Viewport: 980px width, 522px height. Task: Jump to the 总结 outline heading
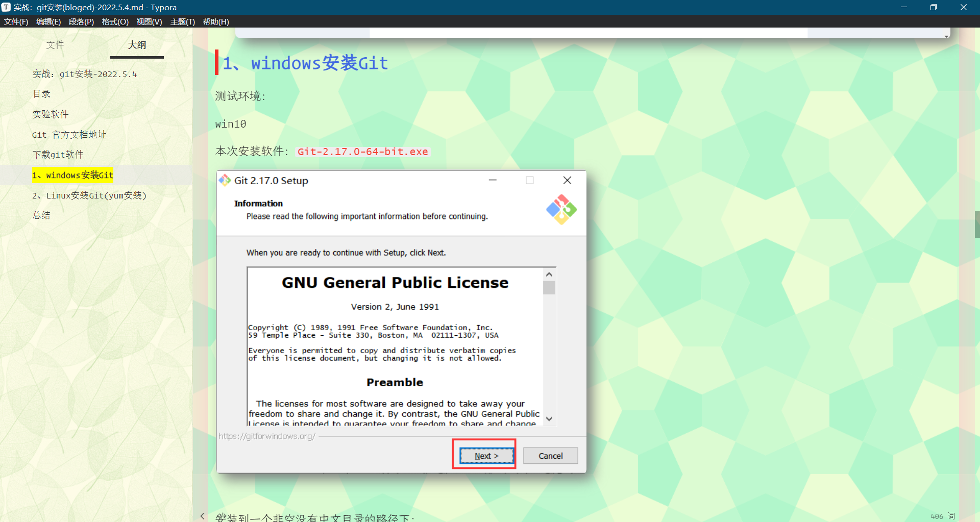[41, 215]
